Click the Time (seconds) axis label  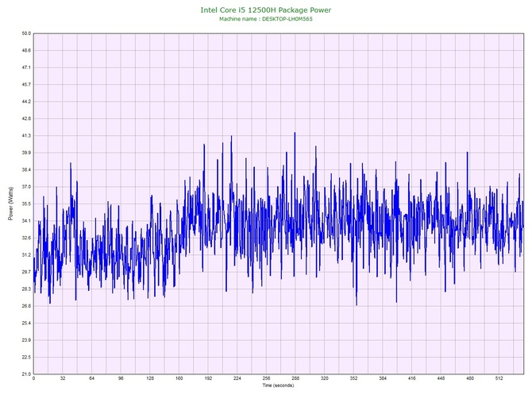[x=278, y=385]
